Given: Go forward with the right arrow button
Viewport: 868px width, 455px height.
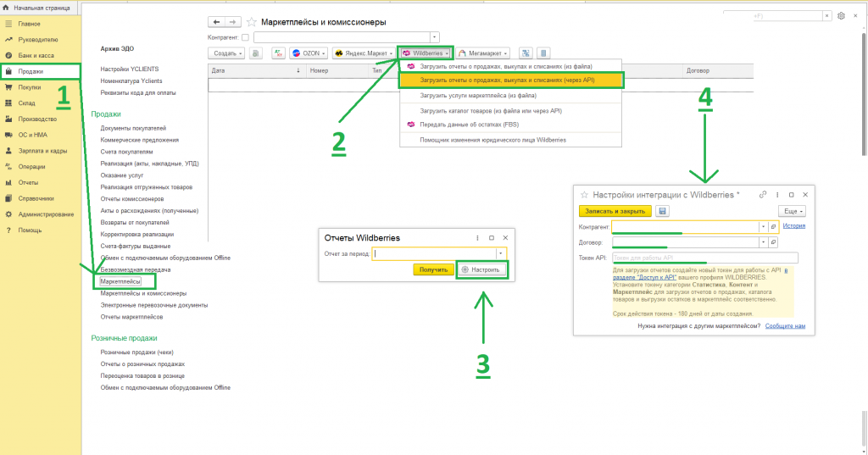Looking at the screenshot, I should click(x=233, y=22).
